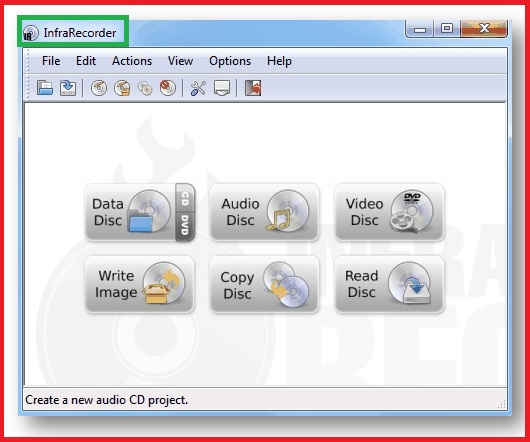The width and height of the screenshot is (530, 442).
Task: Click the Devices drive toolbar icon
Action: pyautogui.click(x=222, y=88)
